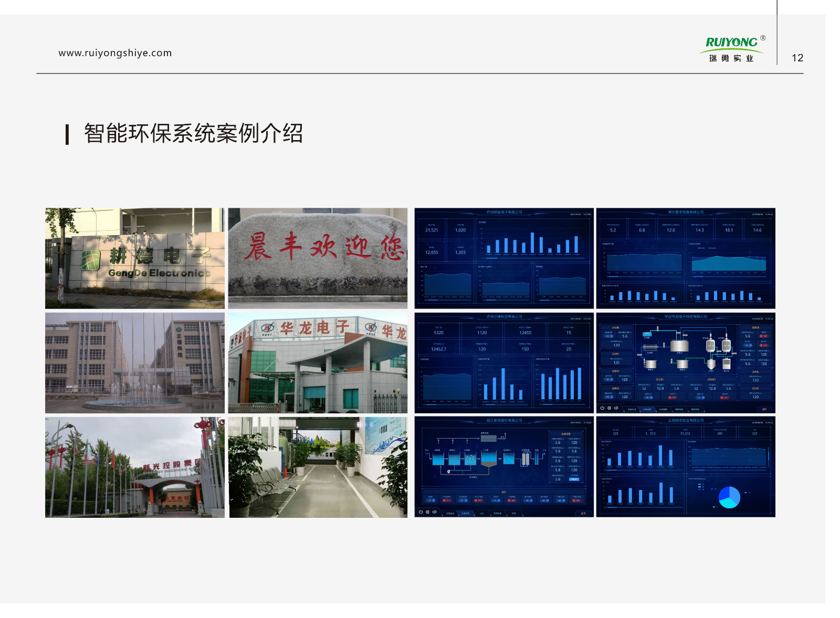Screen dimensions: 840x618
Task: Click the 322 value in Shanghai dashboard
Action: 754,433
